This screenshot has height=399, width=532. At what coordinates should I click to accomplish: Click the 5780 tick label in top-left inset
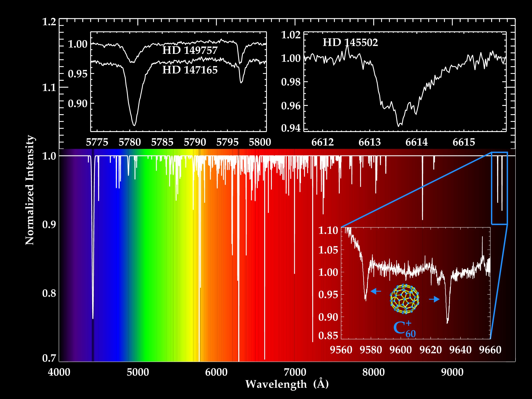[x=130, y=142]
